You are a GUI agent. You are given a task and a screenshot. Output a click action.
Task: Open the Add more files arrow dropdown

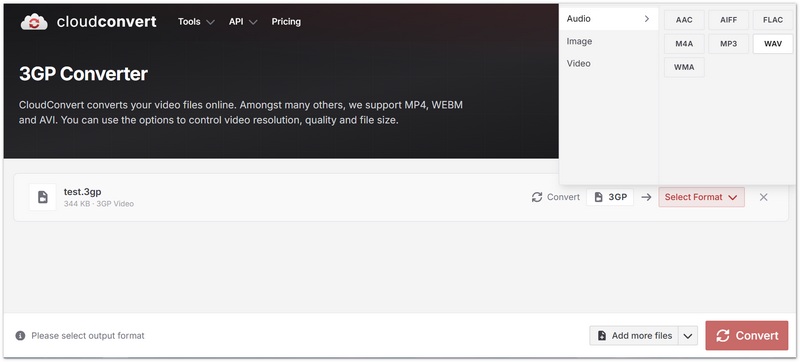[x=688, y=336]
